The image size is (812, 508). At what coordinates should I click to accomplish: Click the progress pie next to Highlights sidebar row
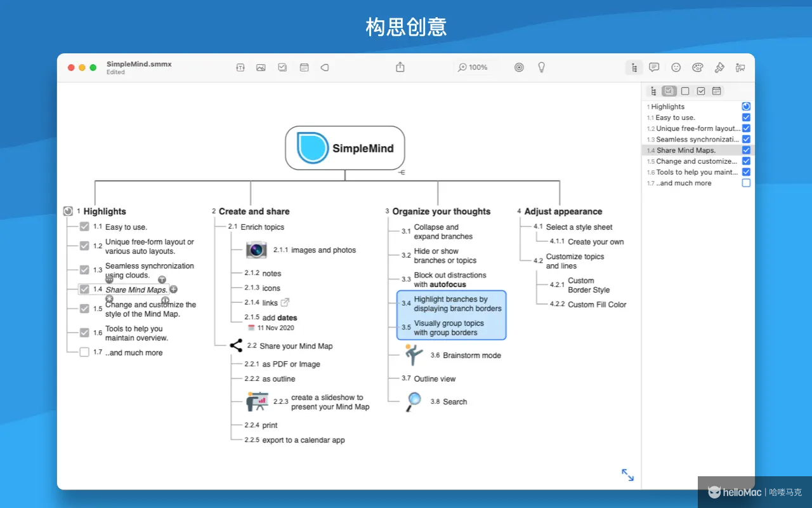(746, 107)
